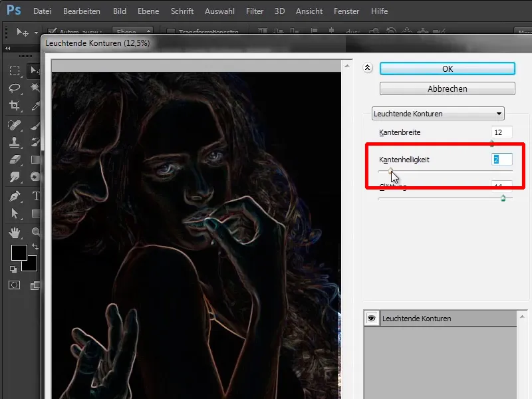Click the Kantenbreite value field
This screenshot has height=399, width=532.
pyautogui.click(x=502, y=132)
